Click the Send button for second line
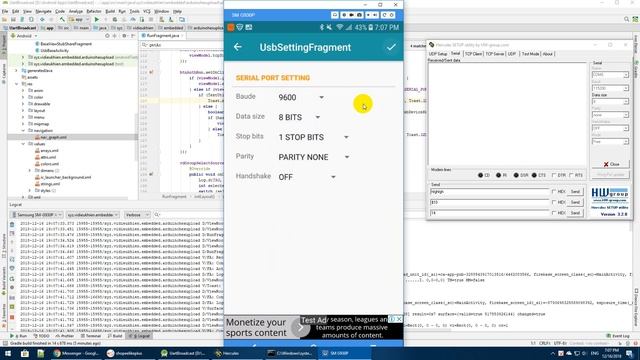The image size is (640, 360). [575, 202]
